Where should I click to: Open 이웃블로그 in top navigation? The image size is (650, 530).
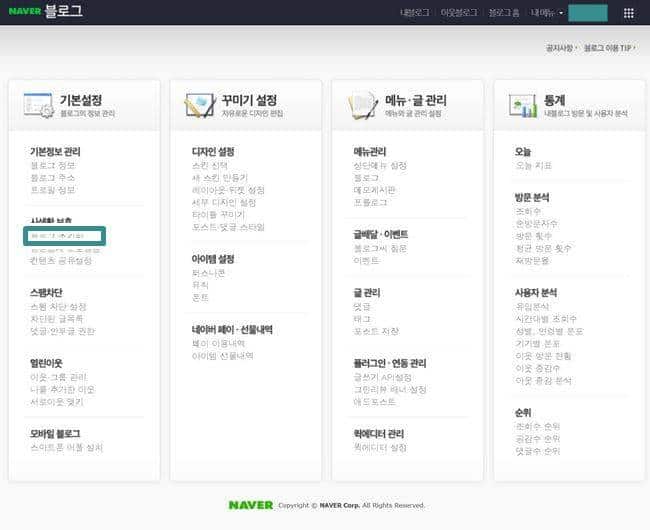[459, 13]
